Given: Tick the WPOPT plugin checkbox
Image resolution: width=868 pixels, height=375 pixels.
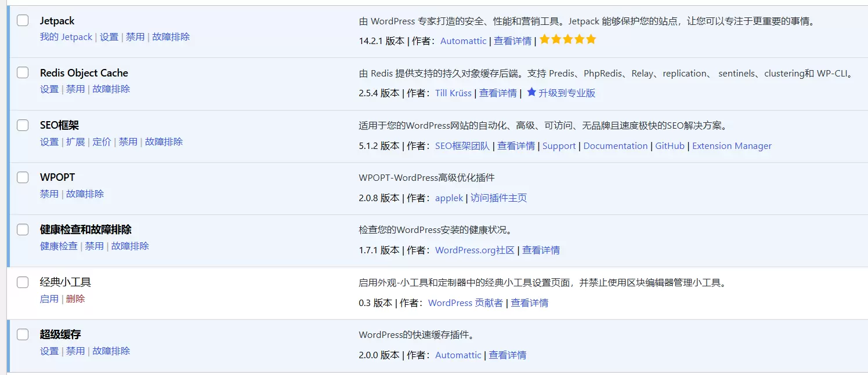Looking at the screenshot, I should click(23, 177).
